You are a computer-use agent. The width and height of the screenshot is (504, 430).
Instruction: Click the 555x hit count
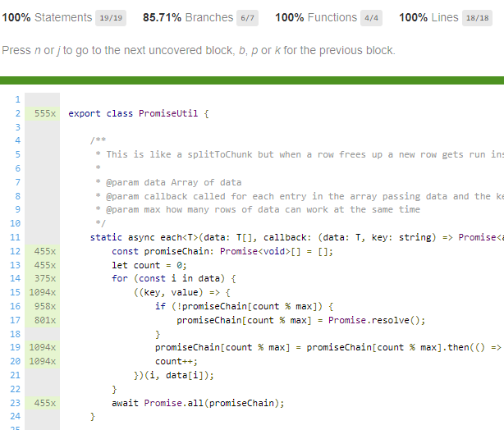tap(44, 113)
